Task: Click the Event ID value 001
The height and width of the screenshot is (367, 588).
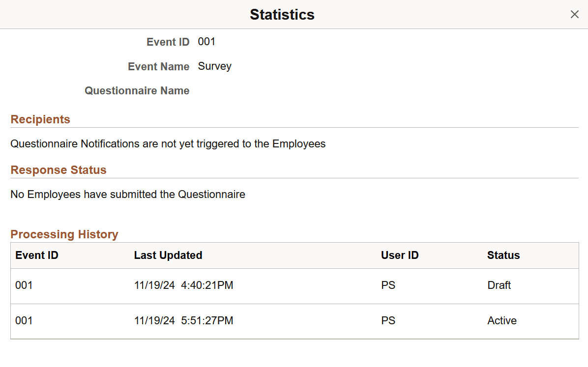Action: click(206, 42)
